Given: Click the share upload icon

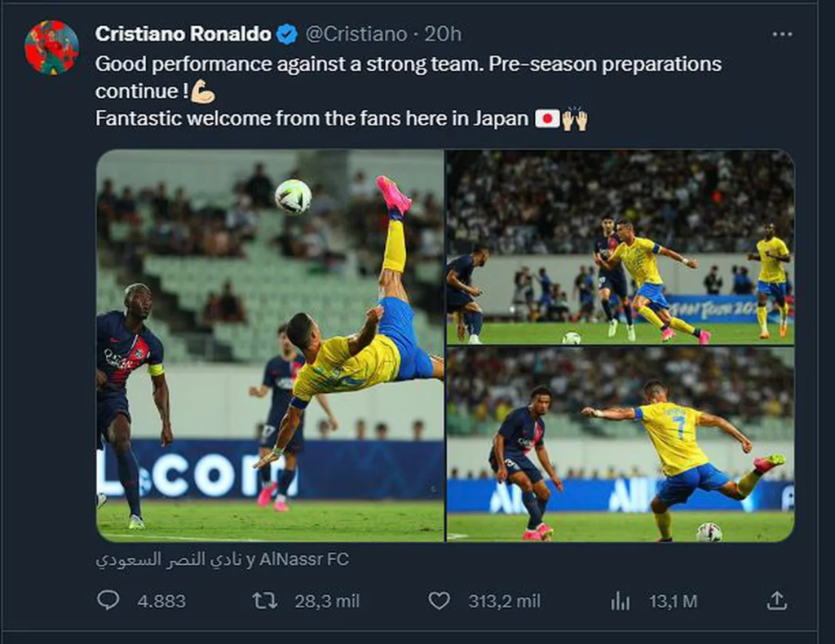Looking at the screenshot, I should (x=777, y=601).
